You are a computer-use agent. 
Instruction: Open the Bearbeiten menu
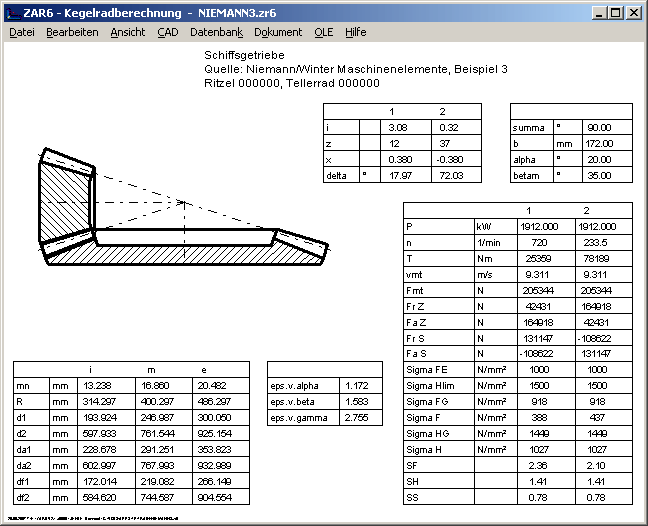click(x=72, y=32)
